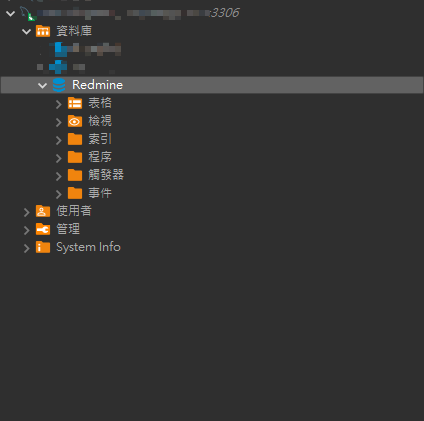Collapse the connection node on port 3306
The width and height of the screenshot is (424, 421).
tap(10, 13)
